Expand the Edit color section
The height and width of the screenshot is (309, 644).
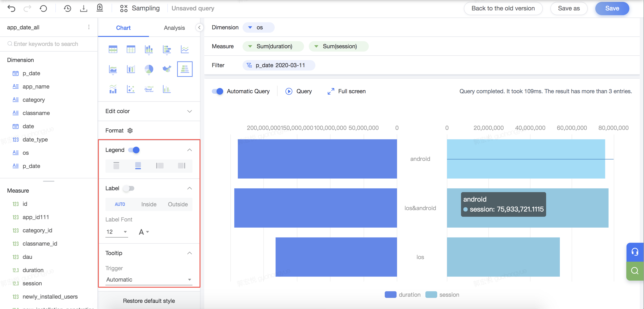pyautogui.click(x=190, y=111)
